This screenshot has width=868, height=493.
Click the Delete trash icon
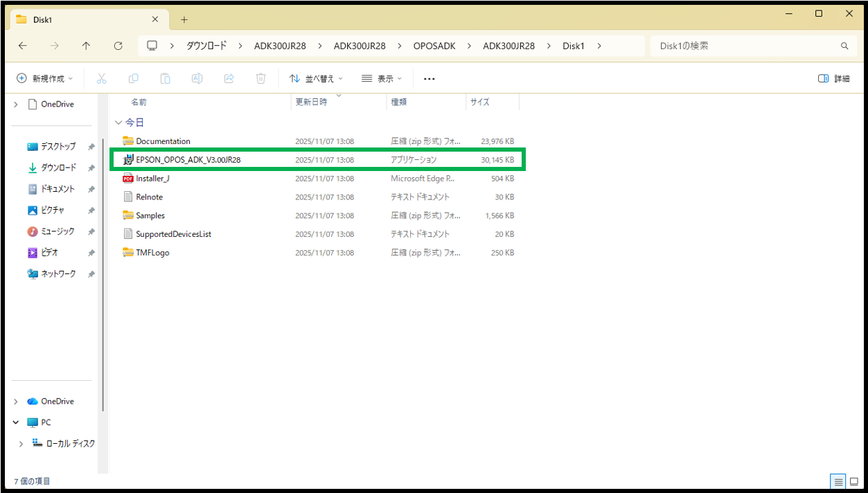click(x=260, y=79)
